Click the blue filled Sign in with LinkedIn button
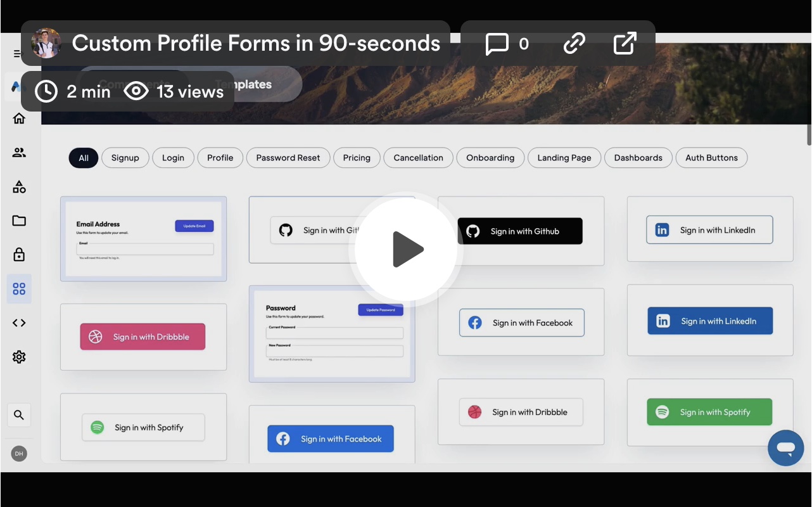 coord(710,321)
